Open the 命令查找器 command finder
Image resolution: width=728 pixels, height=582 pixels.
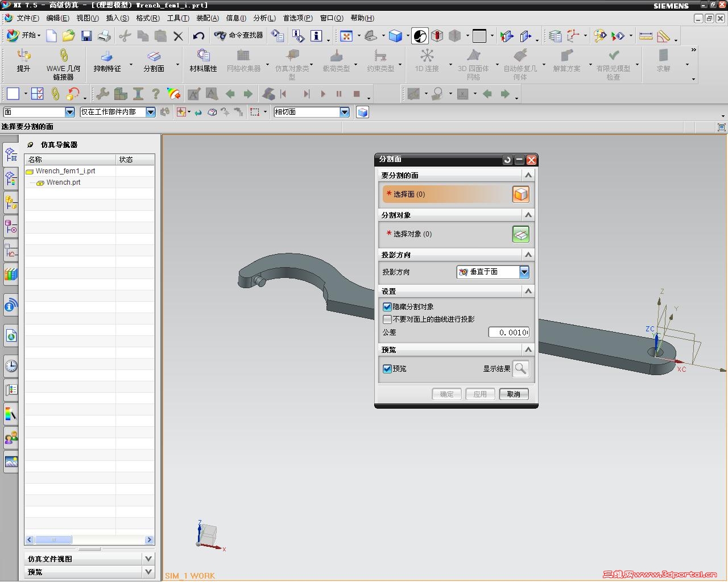point(238,36)
